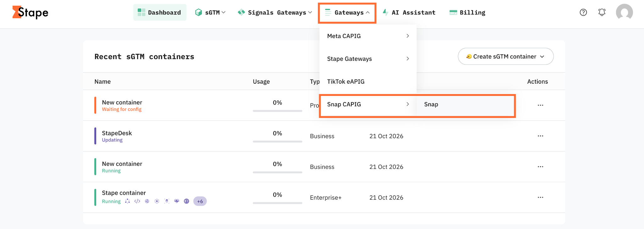Click the cookie icon in Stape container row

click(x=147, y=201)
